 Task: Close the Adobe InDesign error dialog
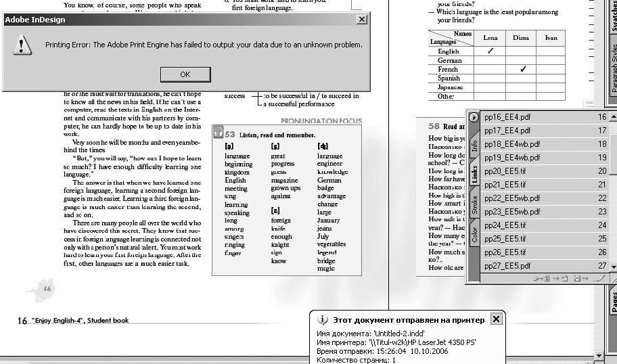[x=362, y=19]
